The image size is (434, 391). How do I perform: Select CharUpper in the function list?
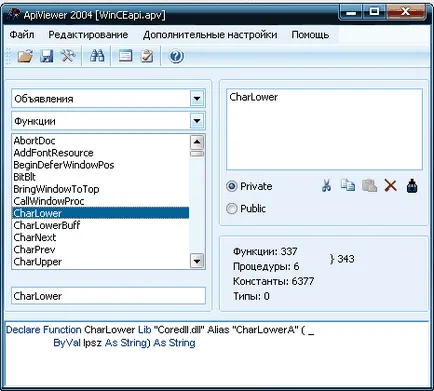(100, 262)
